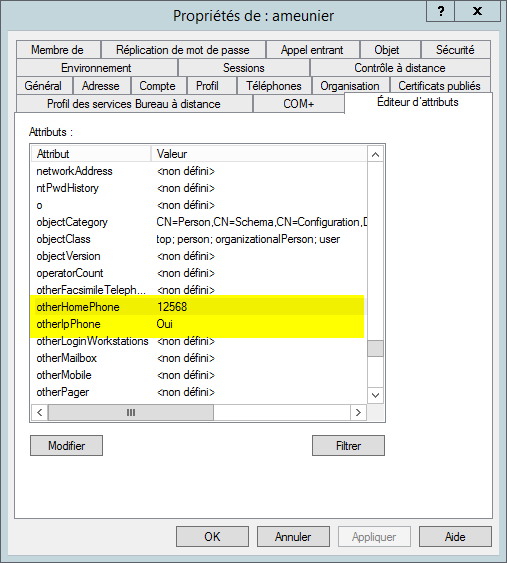Image resolution: width=507 pixels, height=563 pixels.
Task: Click the help question mark icon
Action: pyautogui.click(x=441, y=11)
